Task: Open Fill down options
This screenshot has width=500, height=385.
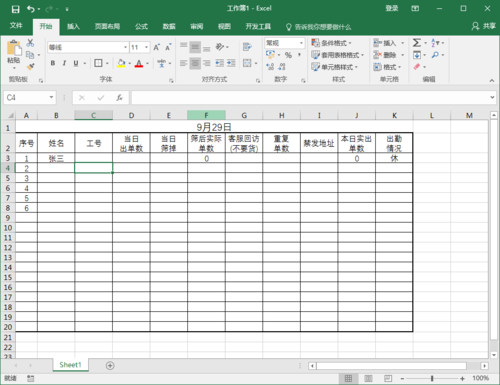Action: coord(417,55)
